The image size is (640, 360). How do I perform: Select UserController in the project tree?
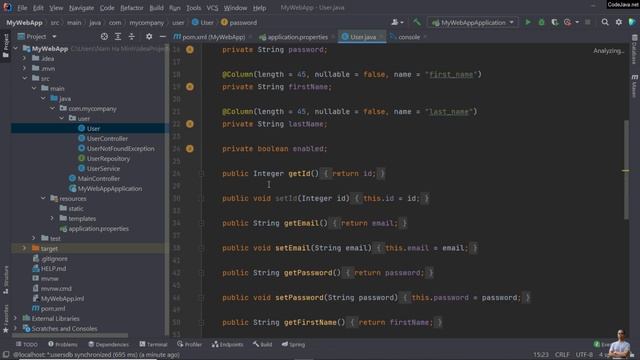click(x=107, y=138)
